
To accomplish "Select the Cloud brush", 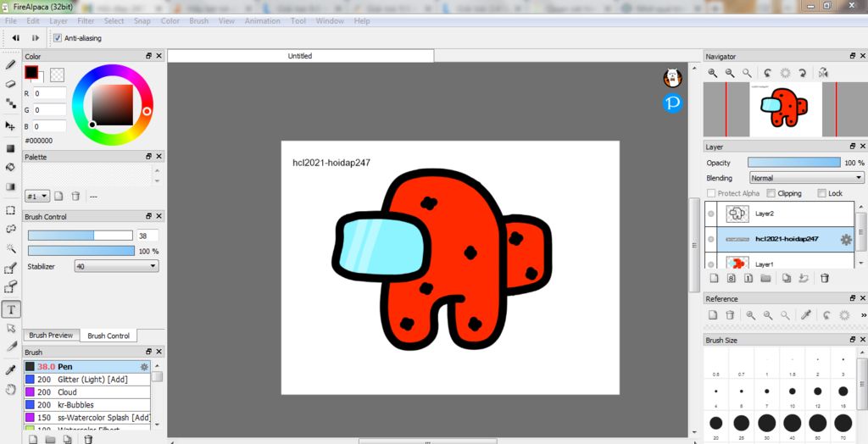I will tap(87, 392).
